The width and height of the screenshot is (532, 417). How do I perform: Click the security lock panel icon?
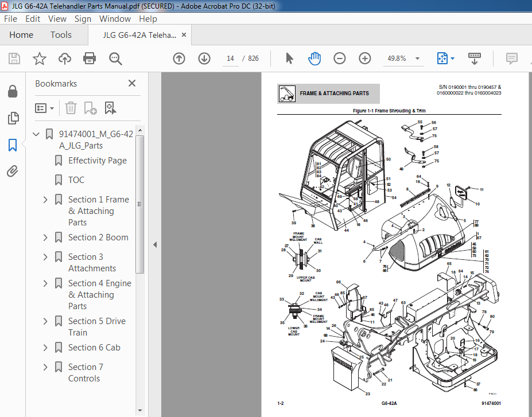pos(13,91)
